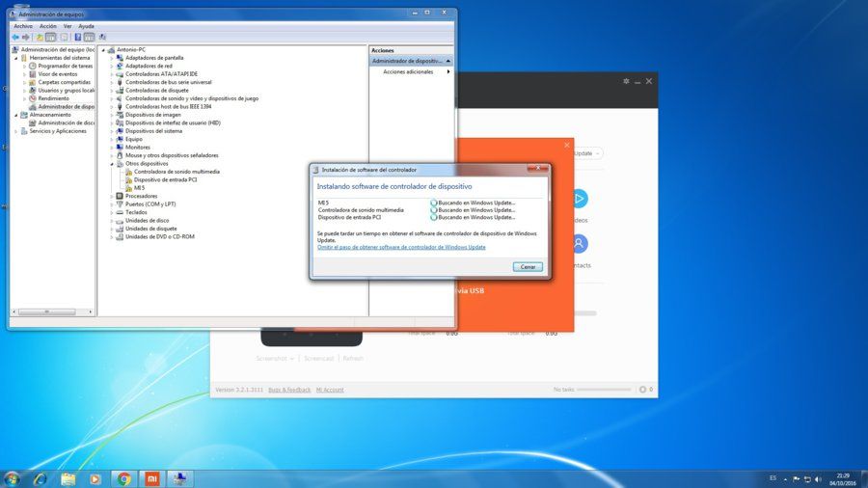
Task: Click the Adaptadores de red device icon
Action: pos(120,66)
